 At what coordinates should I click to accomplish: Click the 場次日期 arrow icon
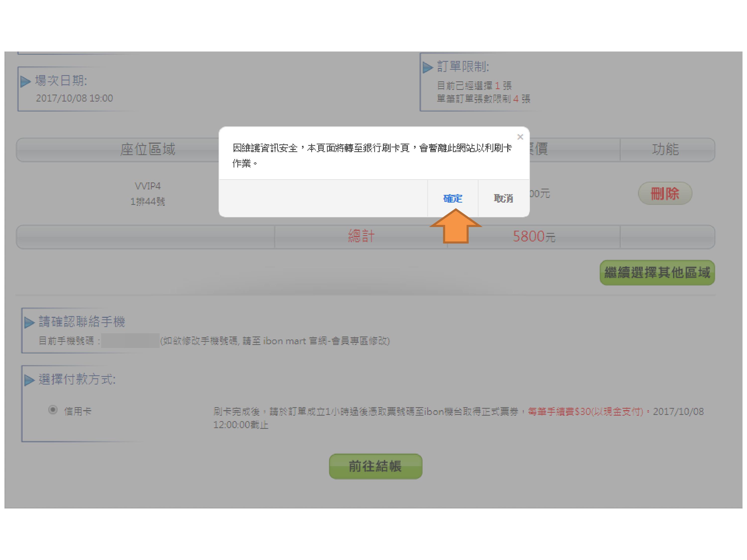coord(25,81)
